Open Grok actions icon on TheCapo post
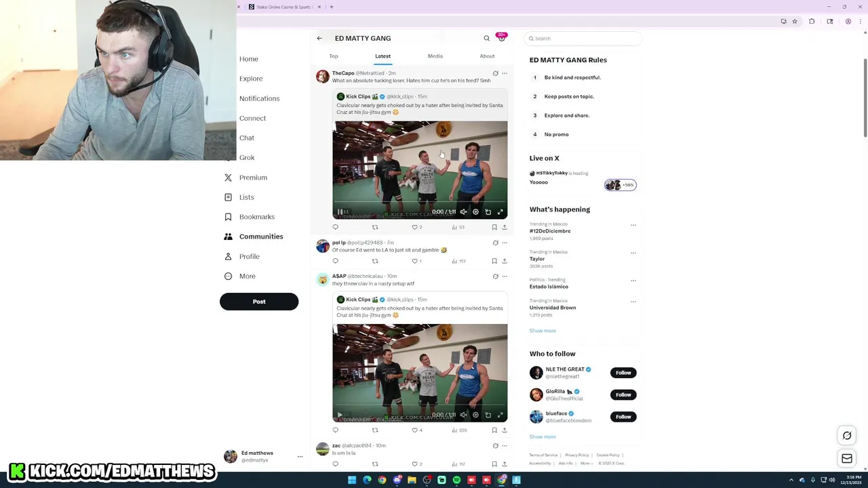 point(495,73)
